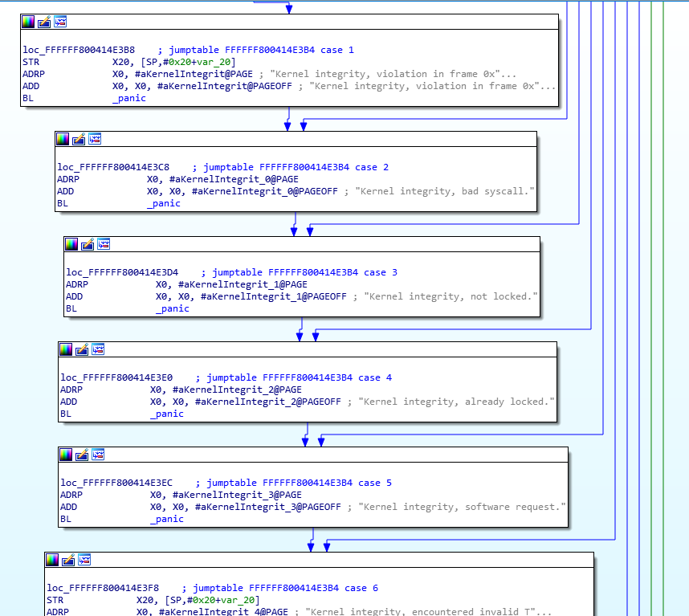Image resolution: width=689 pixels, height=616 pixels.
Task: Click the pencil edit icon on case 1 block
Action: tap(44, 22)
